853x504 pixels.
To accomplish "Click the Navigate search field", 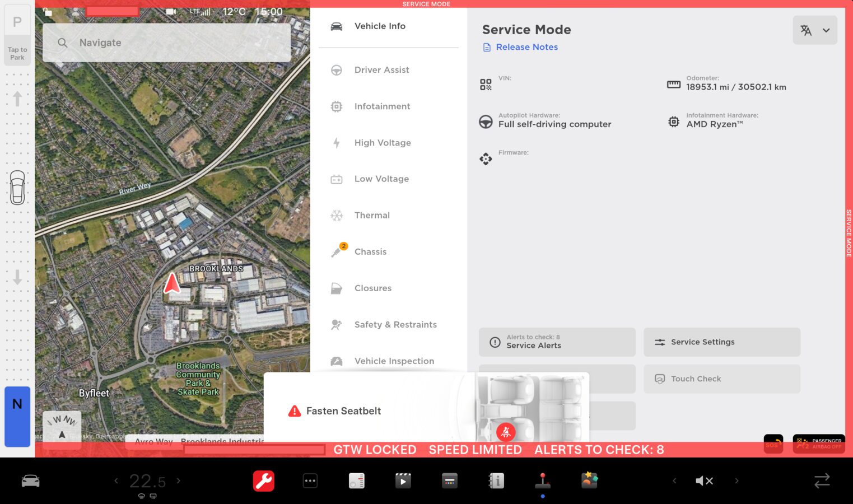I will (166, 43).
